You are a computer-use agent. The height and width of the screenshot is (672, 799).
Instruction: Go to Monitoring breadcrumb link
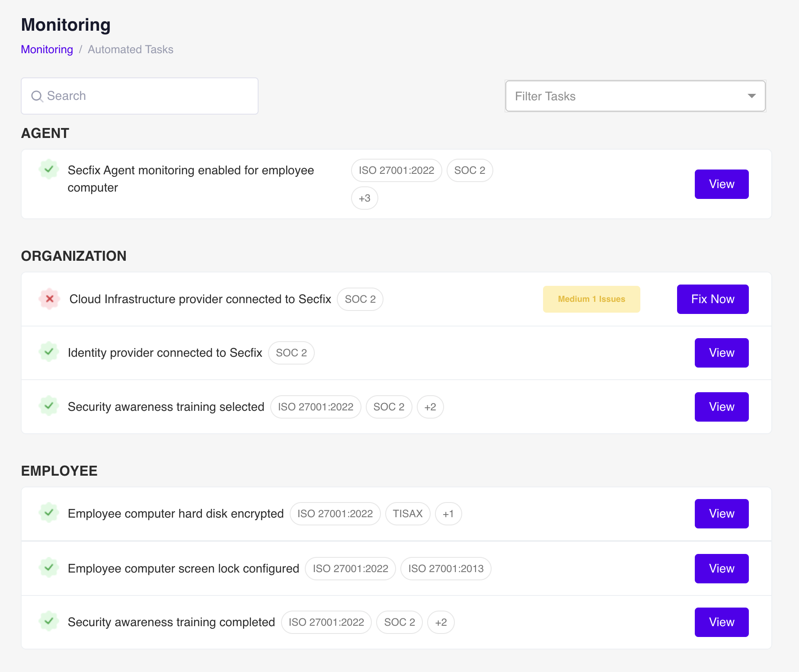47,50
